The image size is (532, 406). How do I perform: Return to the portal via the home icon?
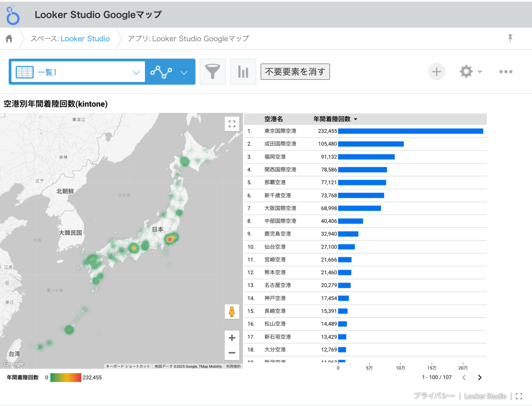pyautogui.click(x=9, y=38)
